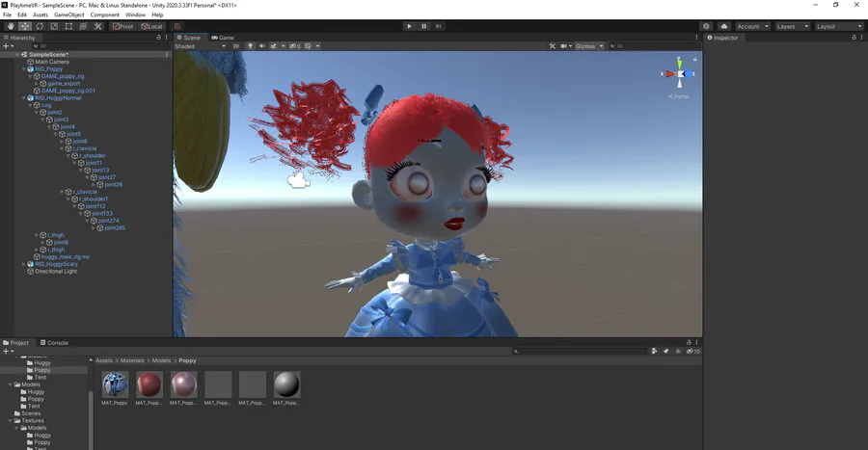The height and width of the screenshot is (450, 868).
Task: Toggle grid snapping icon in toolbar
Action: [x=177, y=26]
